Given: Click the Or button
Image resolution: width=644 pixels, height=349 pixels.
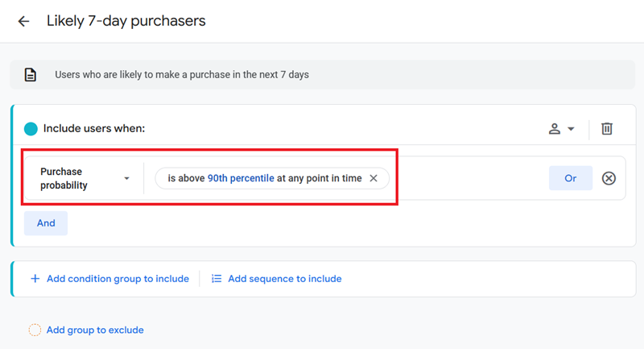Looking at the screenshot, I should (x=570, y=178).
